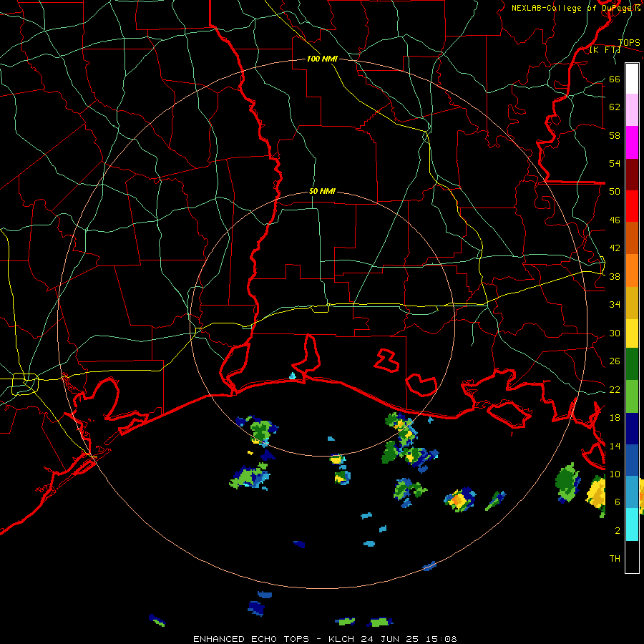Click the 'TH' threshold label
The image size is (644, 644).
pos(615,559)
